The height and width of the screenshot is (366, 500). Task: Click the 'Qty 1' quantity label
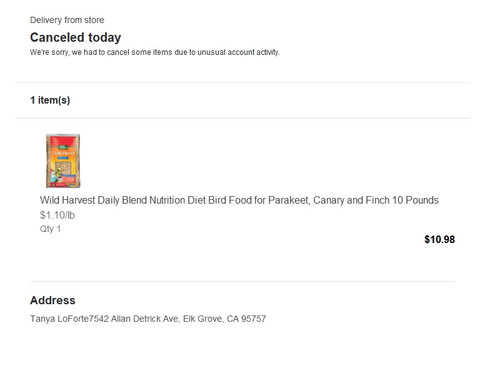[50, 229]
